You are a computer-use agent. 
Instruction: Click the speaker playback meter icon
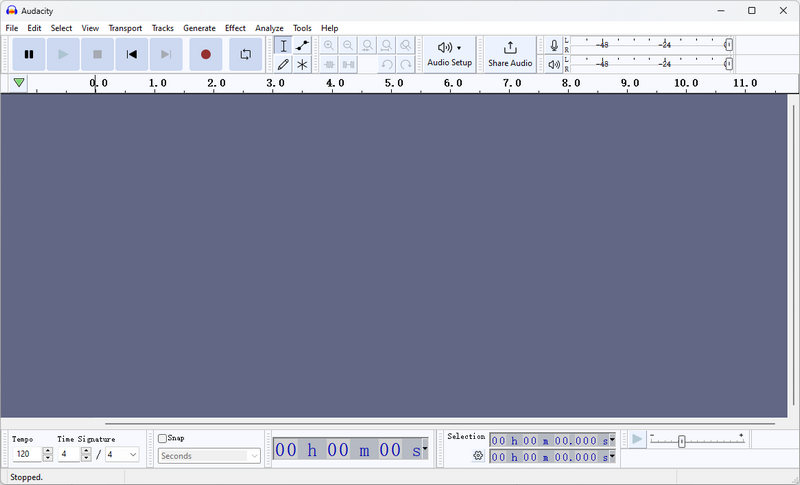[x=554, y=64]
